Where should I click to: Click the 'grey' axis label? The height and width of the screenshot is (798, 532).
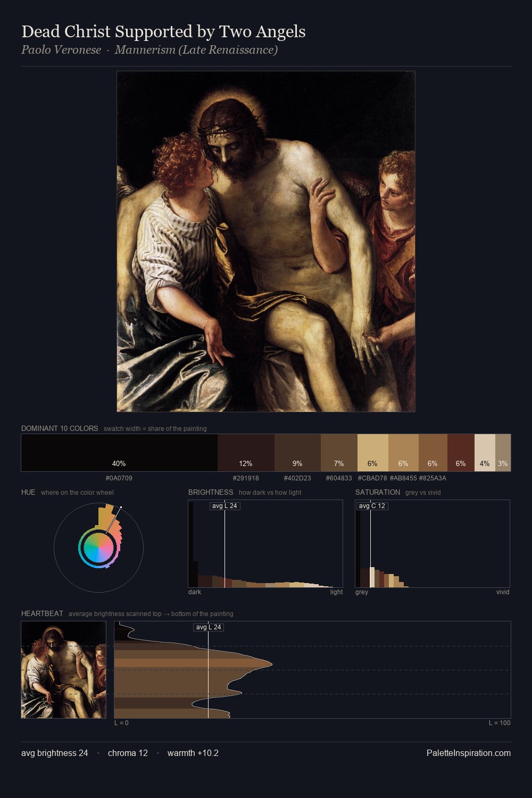[x=362, y=592]
